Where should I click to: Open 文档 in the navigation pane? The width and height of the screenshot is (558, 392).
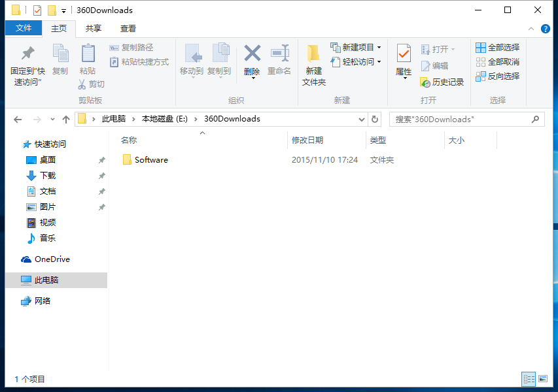coord(41,191)
